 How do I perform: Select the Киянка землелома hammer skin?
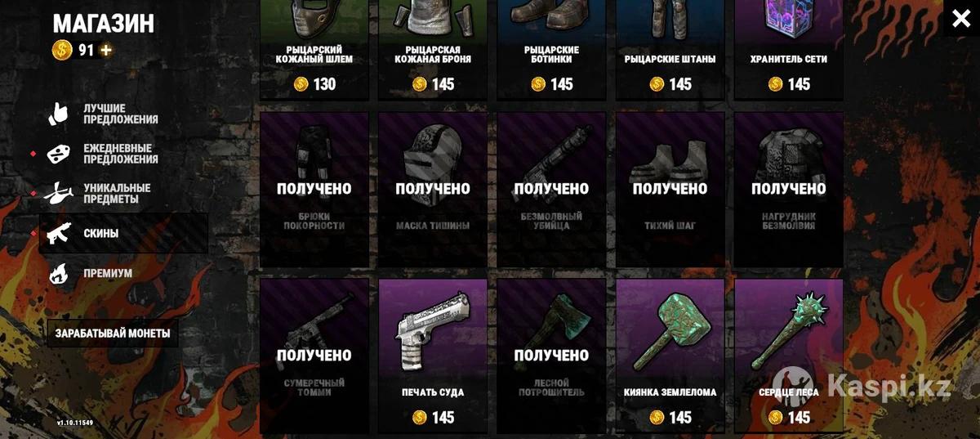pos(670,355)
